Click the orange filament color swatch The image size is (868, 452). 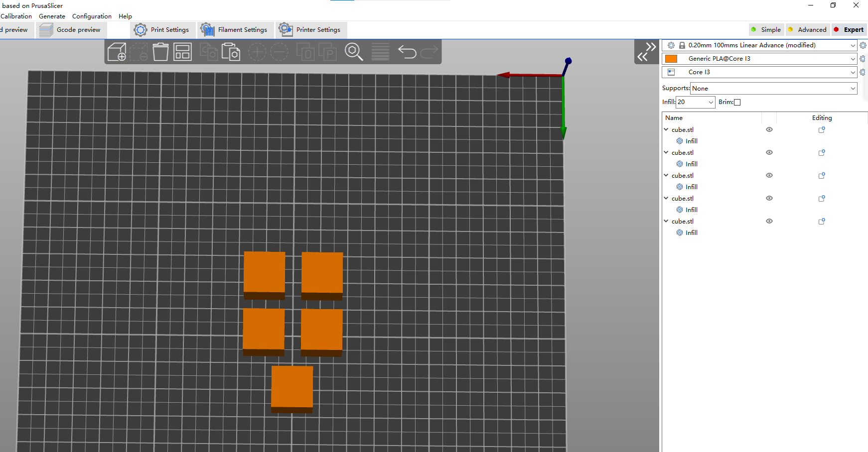click(671, 59)
